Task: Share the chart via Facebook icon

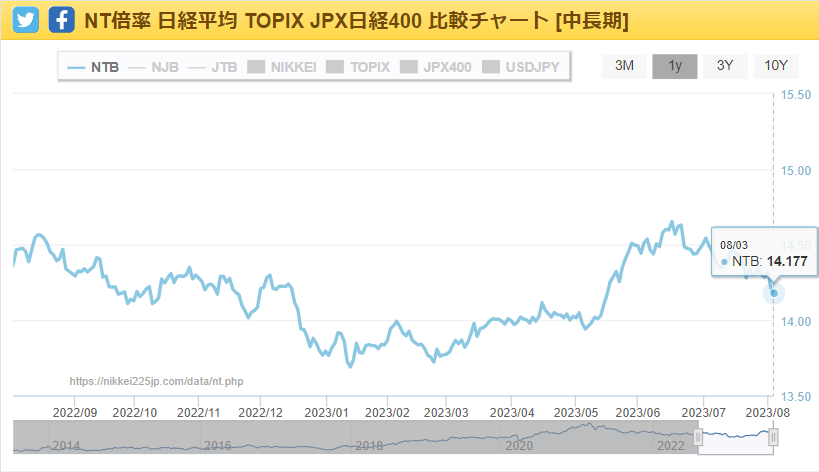Action: (62, 20)
